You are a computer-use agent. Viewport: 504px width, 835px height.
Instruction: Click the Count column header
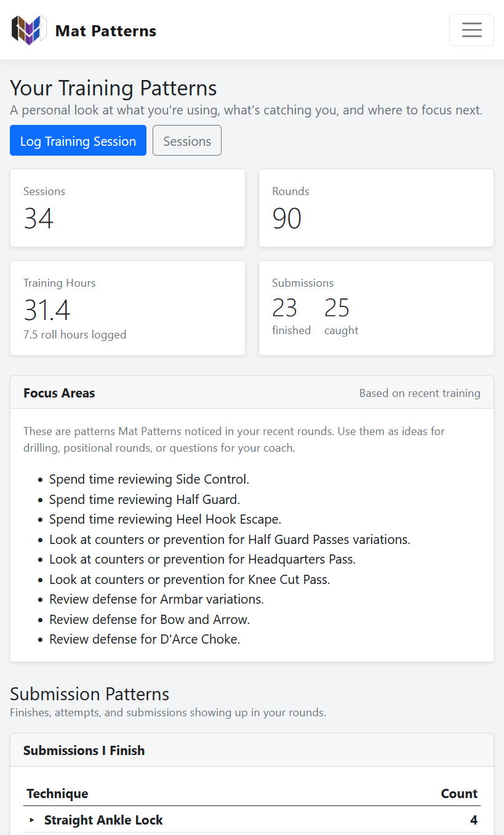[x=459, y=793]
